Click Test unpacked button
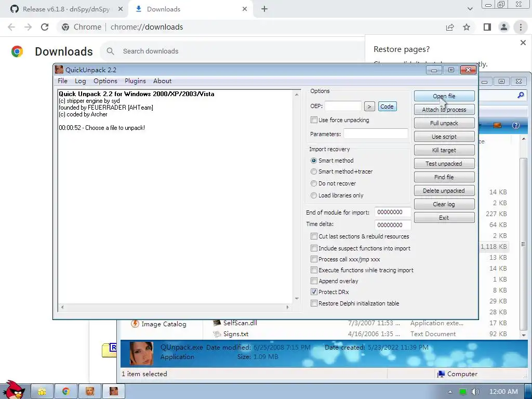Viewport: 532px width, 399px height. [444, 164]
